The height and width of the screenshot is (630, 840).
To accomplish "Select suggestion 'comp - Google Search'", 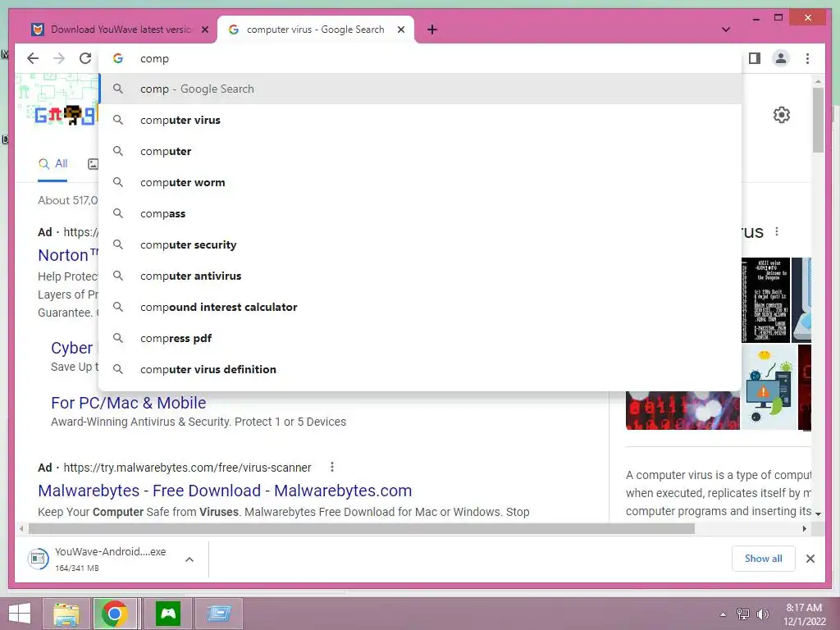I will pos(420,89).
